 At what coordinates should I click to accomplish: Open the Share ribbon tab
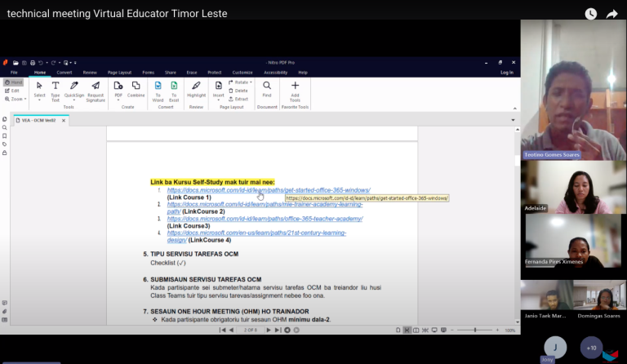click(171, 73)
